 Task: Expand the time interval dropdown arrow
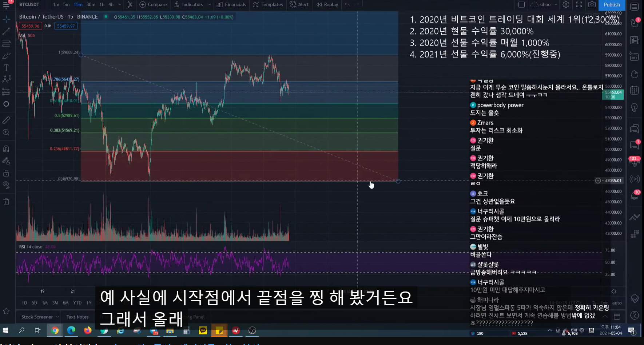(119, 5)
